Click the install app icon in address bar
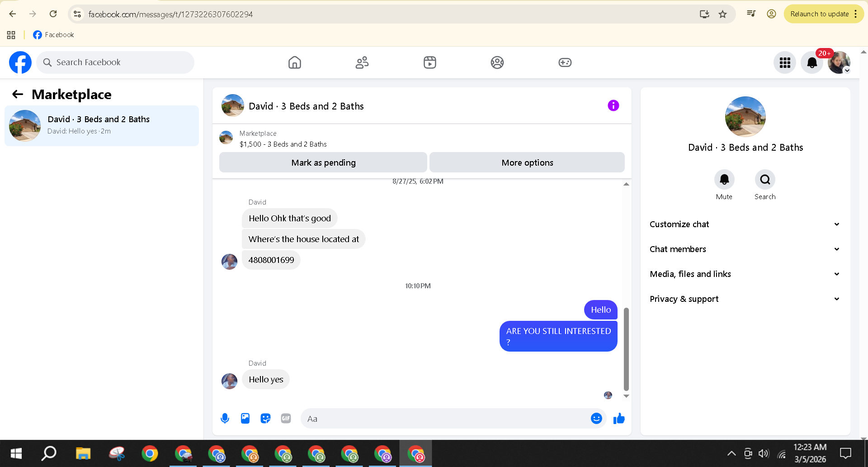 704,14
